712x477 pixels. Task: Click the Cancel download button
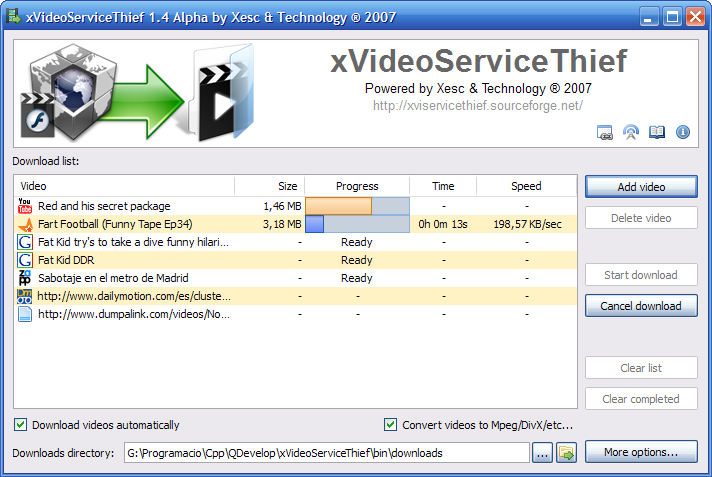point(641,306)
